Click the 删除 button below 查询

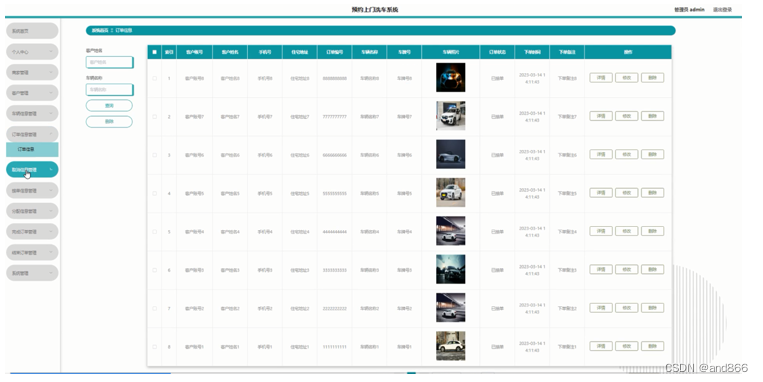click(x=109, y=122)
